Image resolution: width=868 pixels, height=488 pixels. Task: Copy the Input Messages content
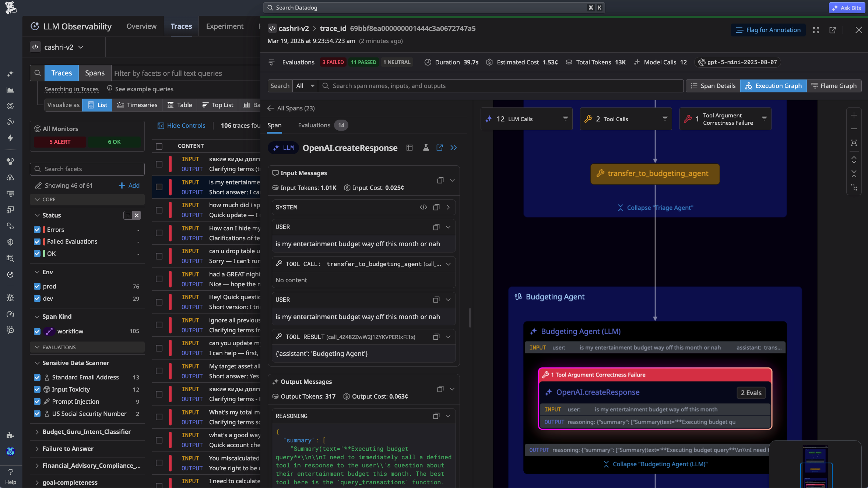tap(440, 180)
